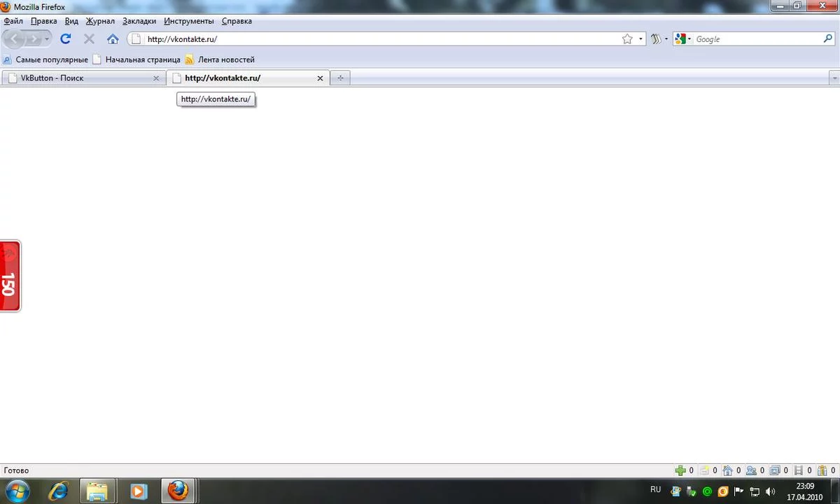The image size is (840, 504).
Task: Open the network tray icon
Action: [x=755, y=491]
